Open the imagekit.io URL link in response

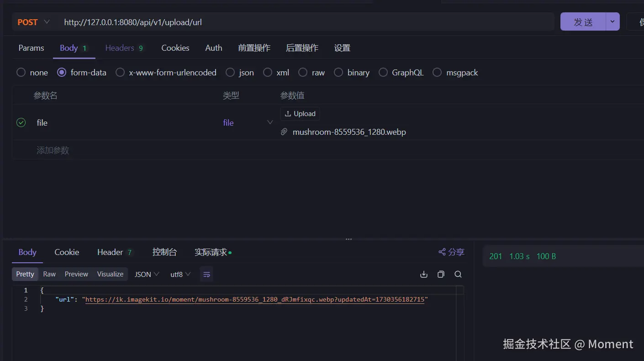click(255, 300)
